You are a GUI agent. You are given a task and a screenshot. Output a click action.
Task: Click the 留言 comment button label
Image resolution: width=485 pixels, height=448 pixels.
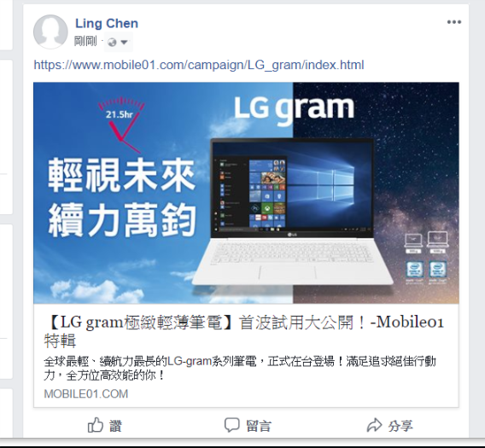point(259,426)
